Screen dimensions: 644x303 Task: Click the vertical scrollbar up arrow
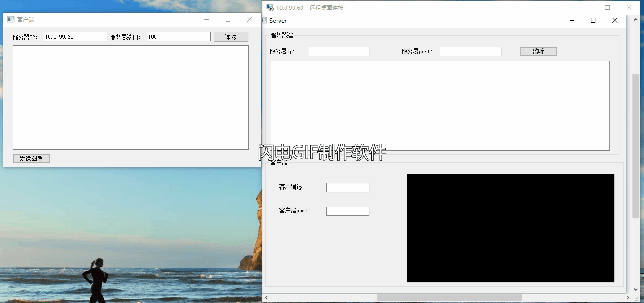[636, 19]
